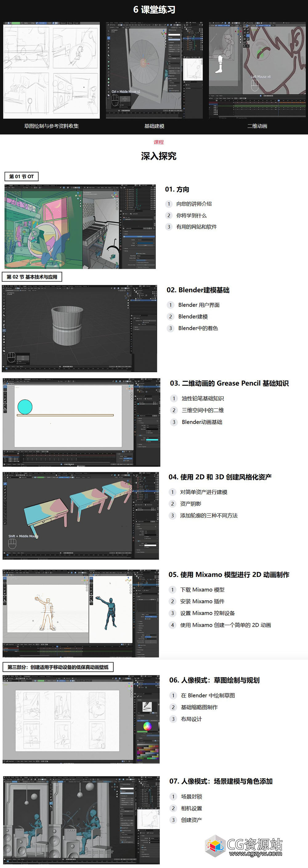Select 向您的讲师介绍 lesson item
The height and width of the screenshot is (868, 308).
[x=194, y=204]
